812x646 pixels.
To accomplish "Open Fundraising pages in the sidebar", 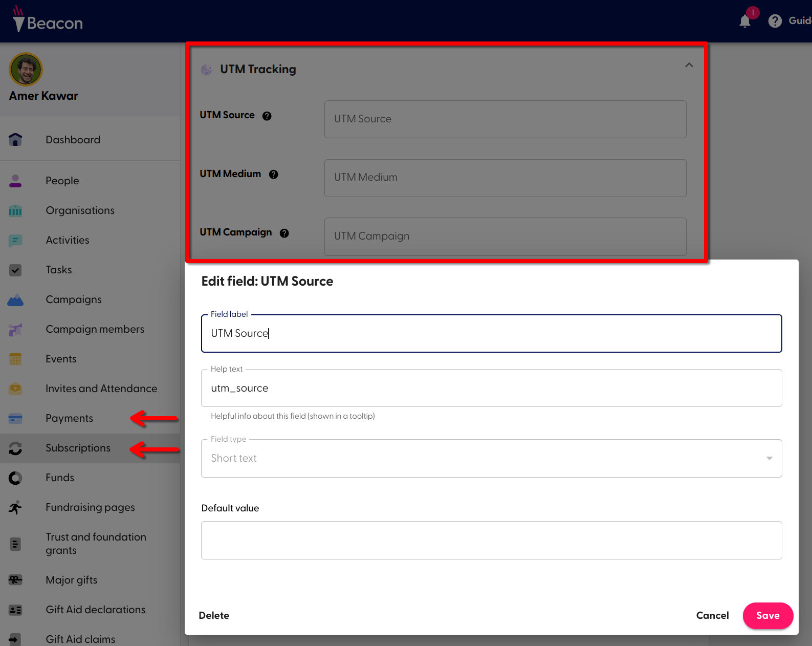I will (90, 507).
